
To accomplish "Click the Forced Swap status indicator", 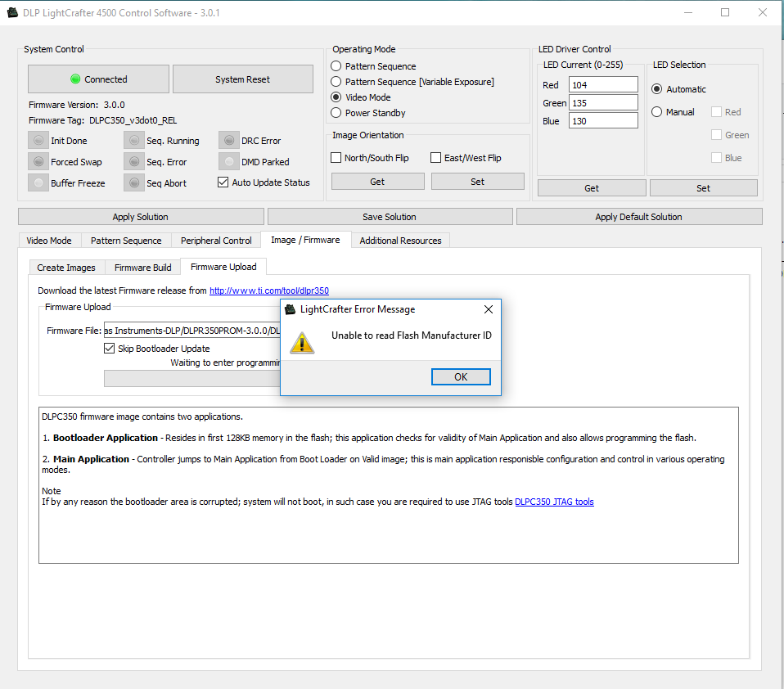I will [38, 161].
